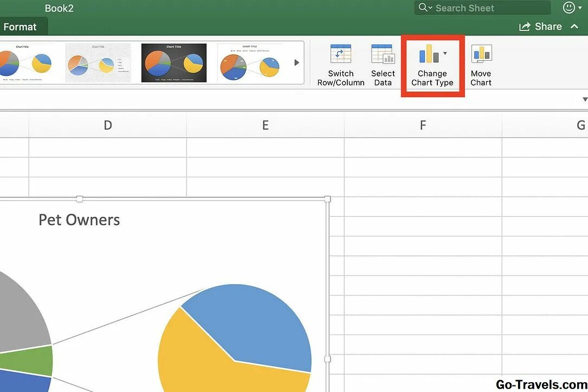This screenshot has width=588, height=392.
Task: Select column G header
Action: click(x=545, y=125)
